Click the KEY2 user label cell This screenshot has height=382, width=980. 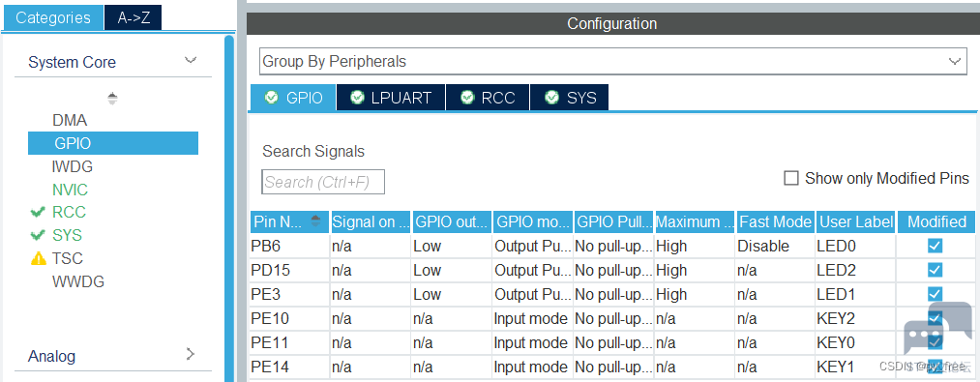click(x=856, y=318)
